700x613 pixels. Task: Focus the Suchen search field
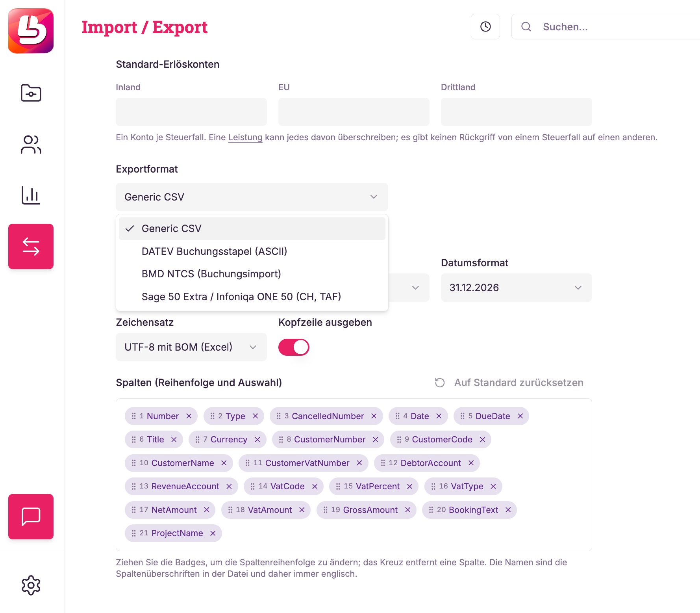click(x=606, y=27)
